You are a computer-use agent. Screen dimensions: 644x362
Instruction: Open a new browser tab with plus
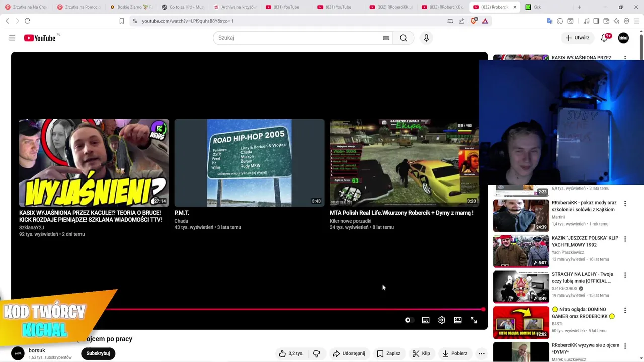click(x=579, y=7)
